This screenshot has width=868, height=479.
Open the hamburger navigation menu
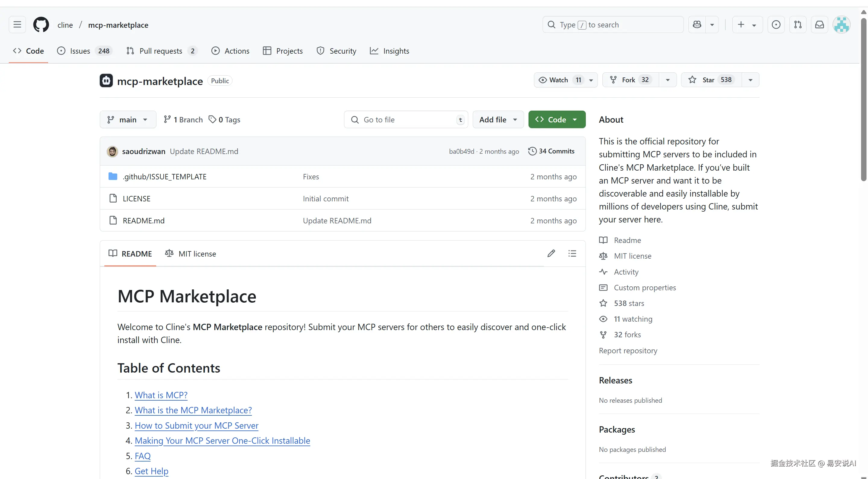17,25
